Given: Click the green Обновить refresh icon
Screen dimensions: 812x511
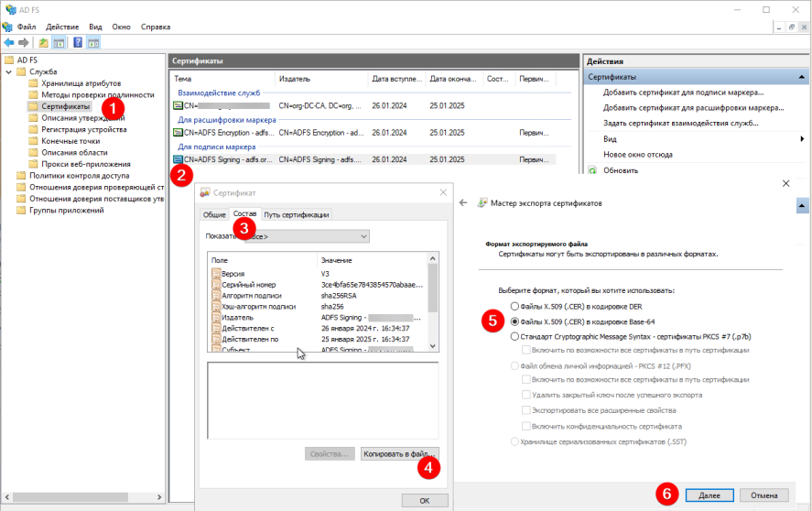Looking at the screenshot, I should point(592,170).
